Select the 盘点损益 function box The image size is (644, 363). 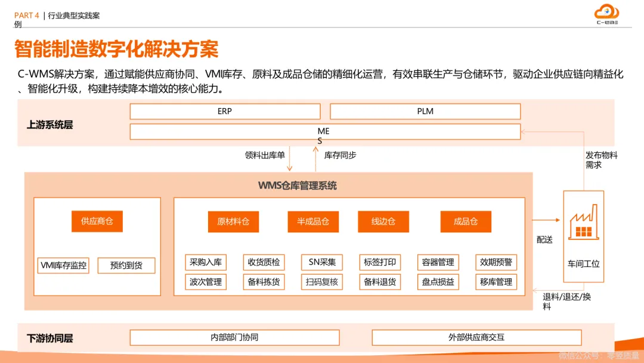point(438,282)
